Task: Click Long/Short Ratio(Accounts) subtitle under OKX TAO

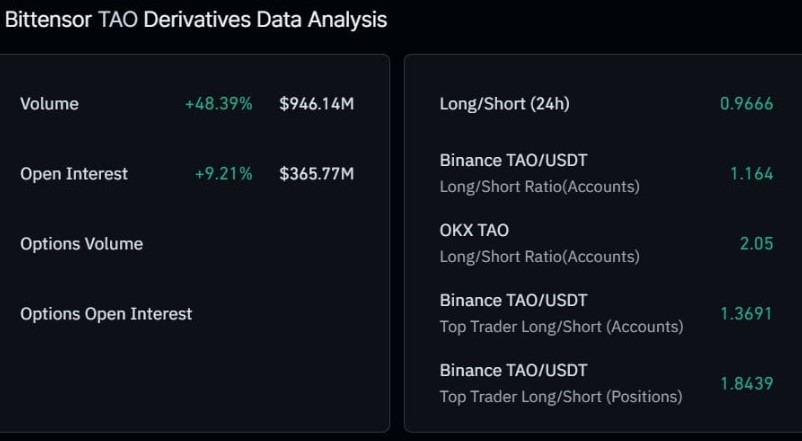Action: click(x=540, y=256)
